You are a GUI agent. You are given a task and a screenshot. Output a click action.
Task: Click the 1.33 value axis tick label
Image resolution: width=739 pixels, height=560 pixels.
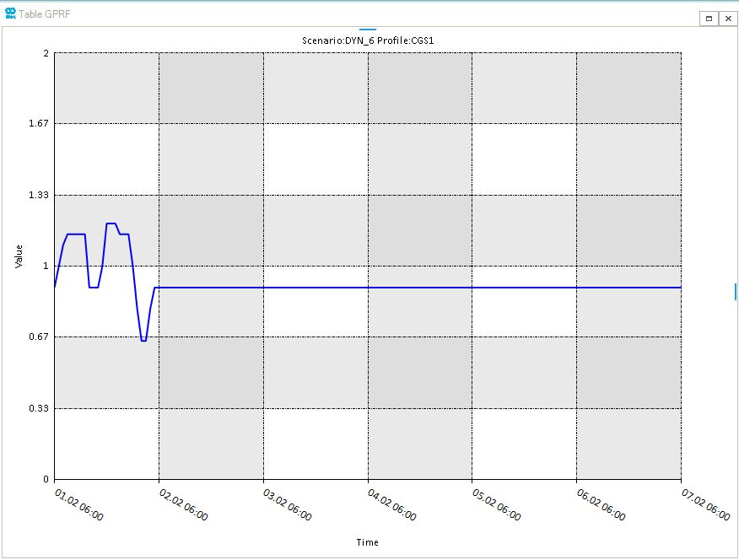pyautogui.click(x=39, y=195)
